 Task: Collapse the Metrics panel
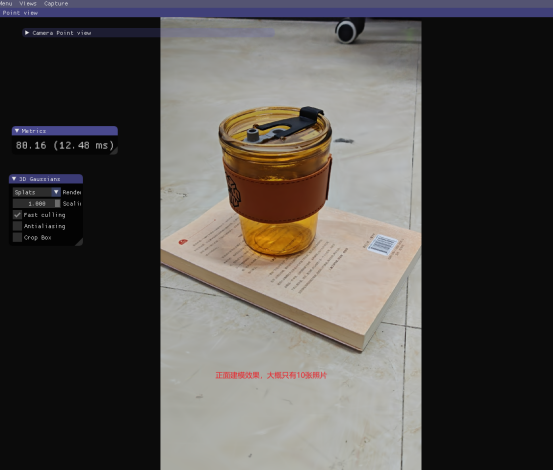[x=17, y=131]
